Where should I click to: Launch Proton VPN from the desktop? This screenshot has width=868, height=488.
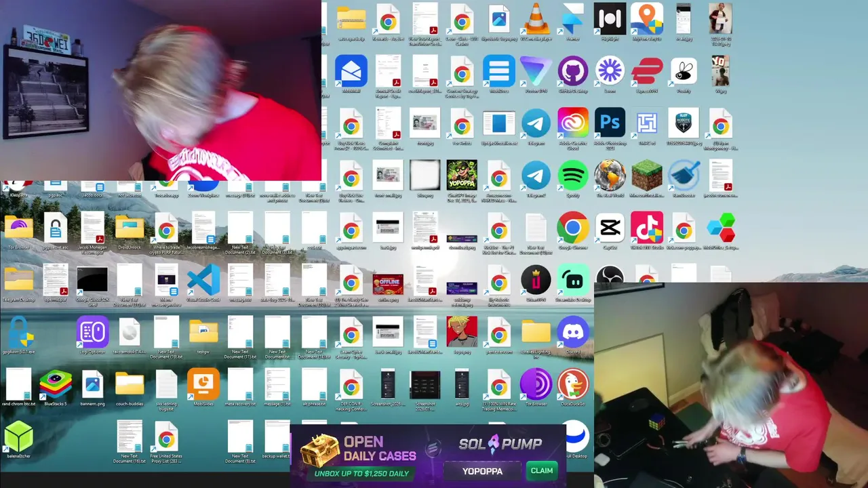pyautogui.click(x=536, y=71)
